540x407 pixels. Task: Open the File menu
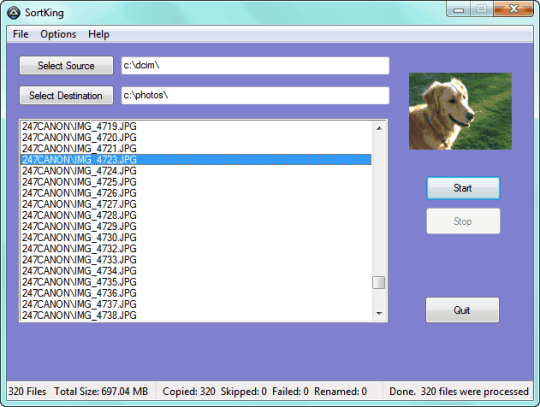point(20,34)
